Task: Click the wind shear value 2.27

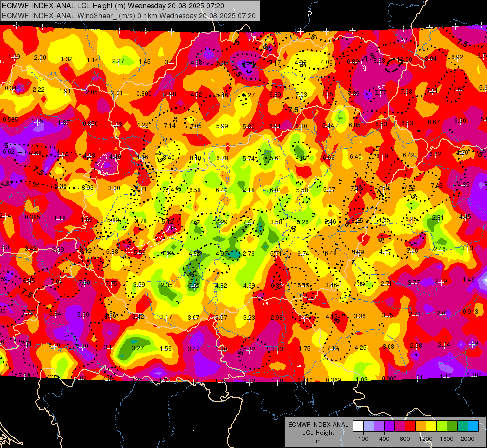Action: tap(118, 61)
